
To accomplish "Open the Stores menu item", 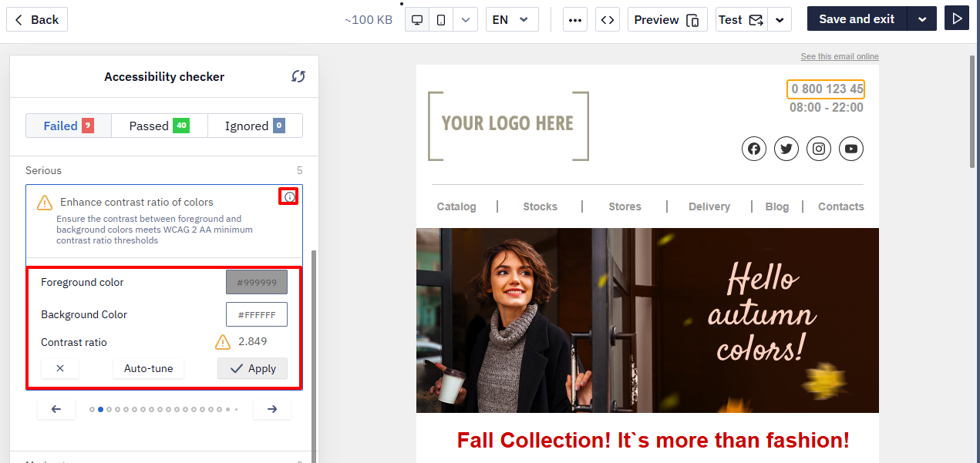I will click(625, 206).
